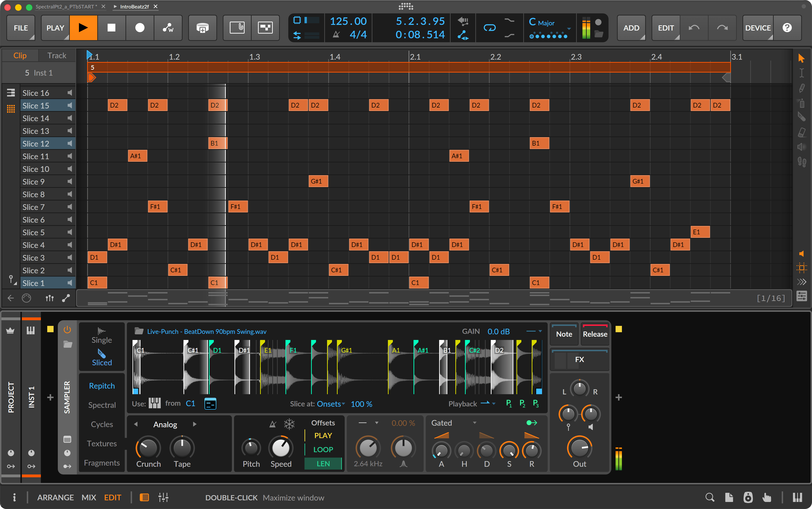The image size is (812, 509).
Task: Select the Pointer tool
Action: tap(802, 58)
